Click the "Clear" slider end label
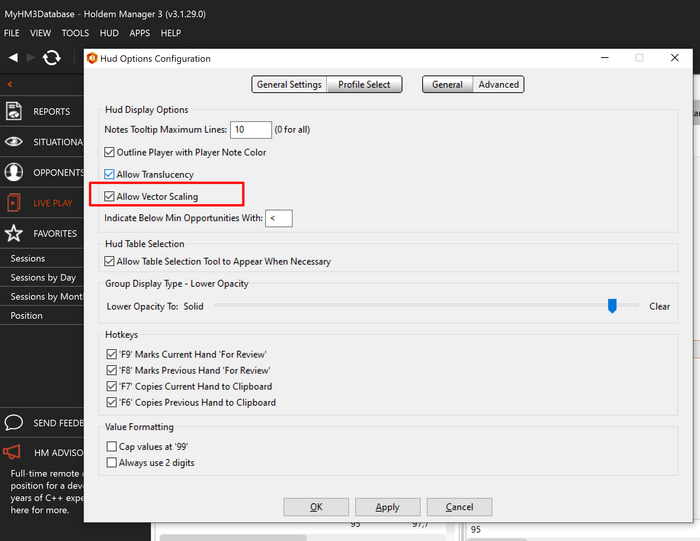This screenshot has height=541, width=700. click(x=659, y=306)
